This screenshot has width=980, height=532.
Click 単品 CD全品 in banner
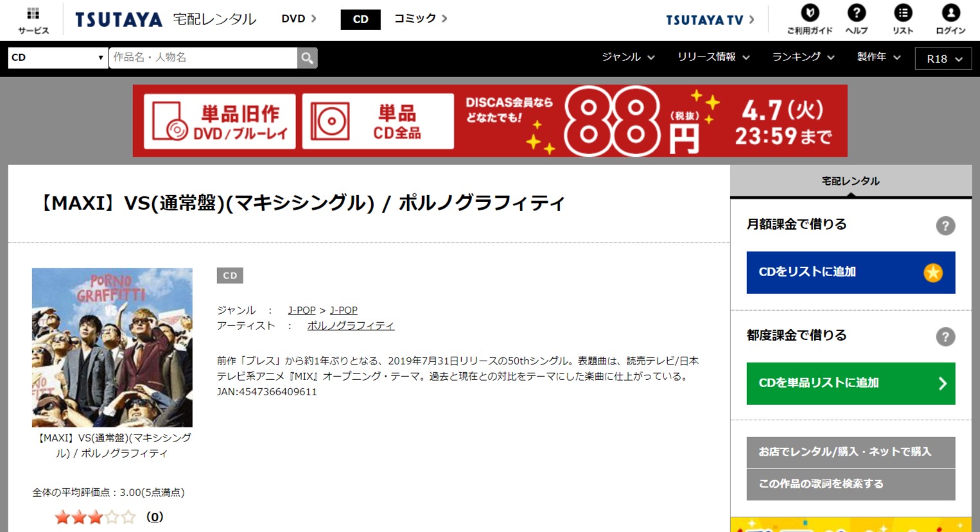(378, 121)
